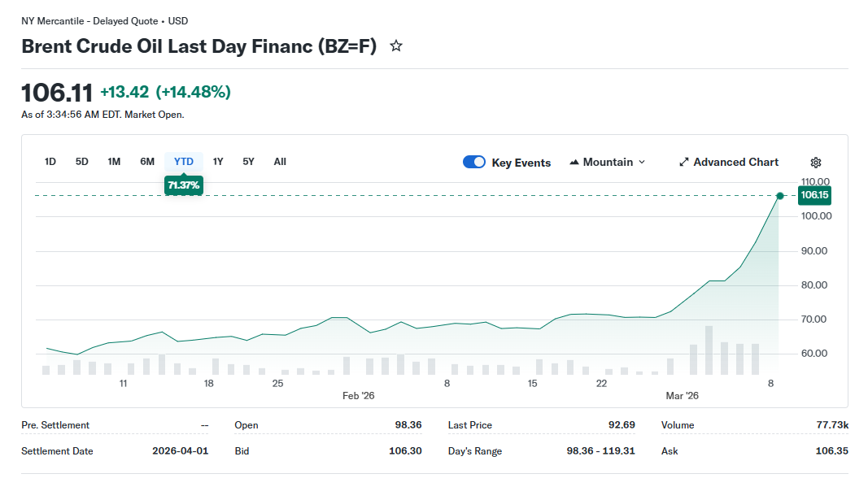Viewport: 868px width, 487px height.
Task: Switch chart to 1Y range
Action: coord(218,162)
